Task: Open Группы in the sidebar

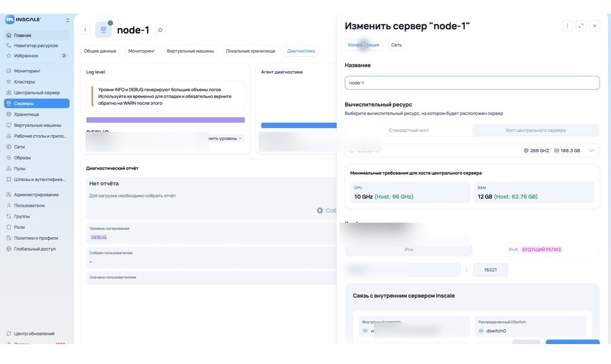Action: [37, 217]
